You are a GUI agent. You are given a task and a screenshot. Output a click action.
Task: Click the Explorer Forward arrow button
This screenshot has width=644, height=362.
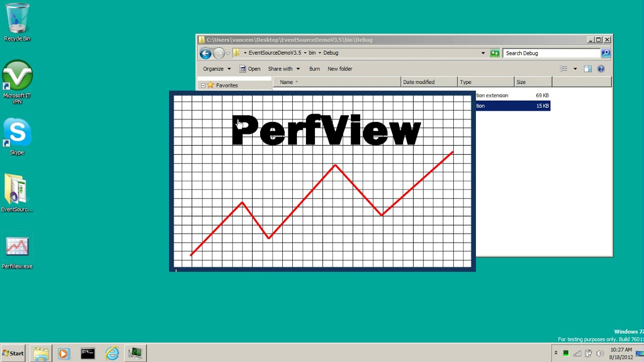click(218, 53)
